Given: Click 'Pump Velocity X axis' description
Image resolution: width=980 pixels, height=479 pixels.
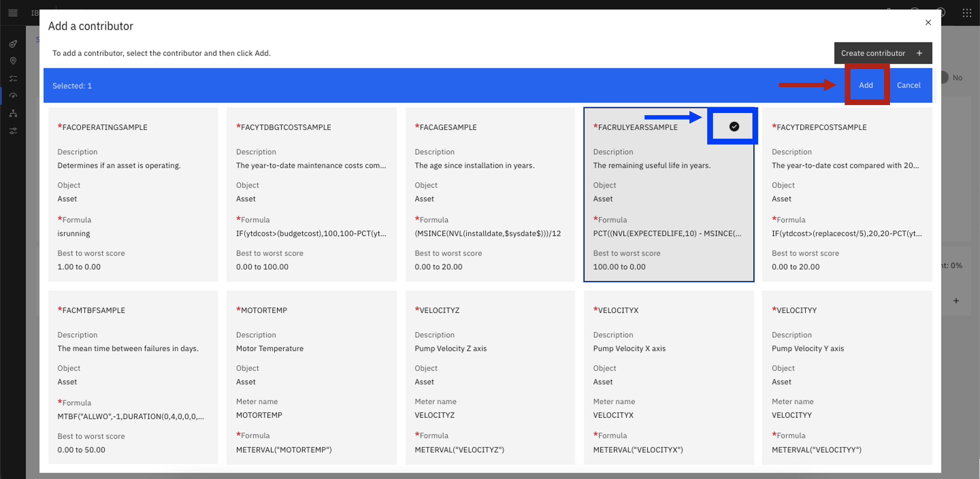Looking at the screenshot, I should tap(629, 349).
